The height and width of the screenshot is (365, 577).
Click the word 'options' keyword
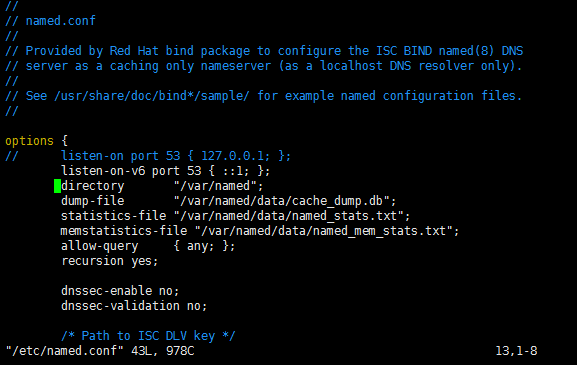[x=29, y=141]
